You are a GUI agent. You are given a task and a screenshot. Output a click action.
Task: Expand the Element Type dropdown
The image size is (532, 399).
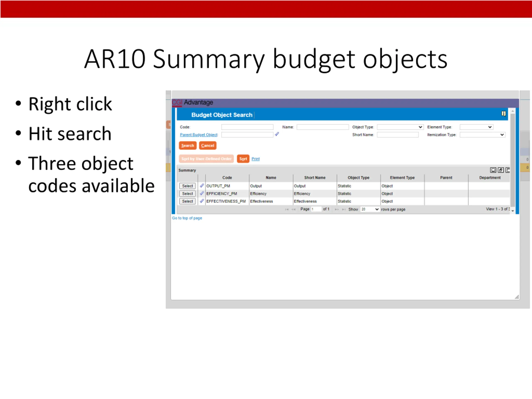point(476,127)
